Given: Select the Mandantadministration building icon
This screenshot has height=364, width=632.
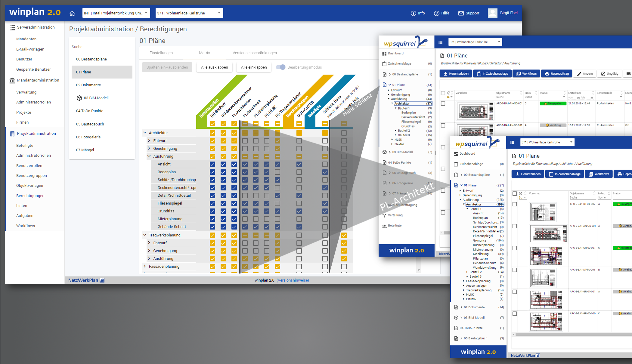Looking at the screenshot, I should [x=12, y=80].
